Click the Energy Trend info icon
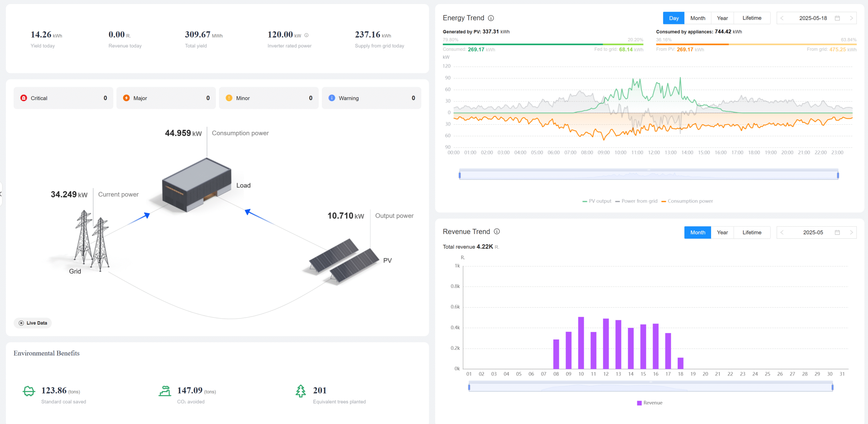868x424 pixels. point(491,18)
